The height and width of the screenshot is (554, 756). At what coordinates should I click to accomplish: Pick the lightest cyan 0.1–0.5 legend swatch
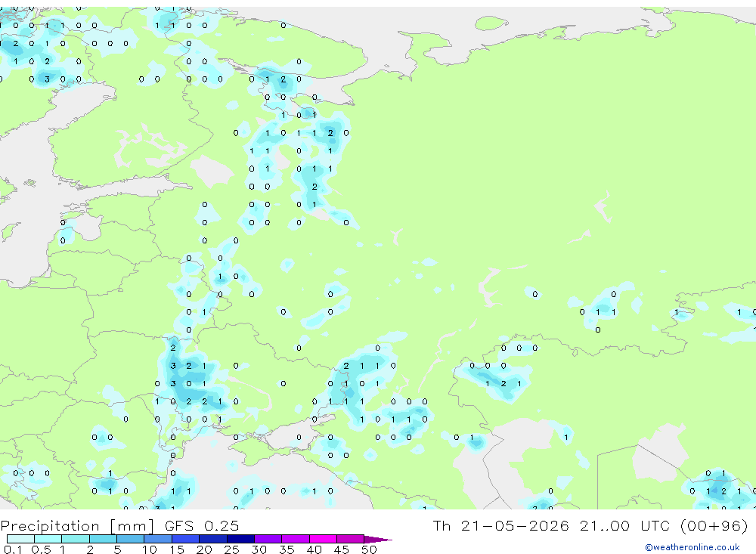point(20,539)
